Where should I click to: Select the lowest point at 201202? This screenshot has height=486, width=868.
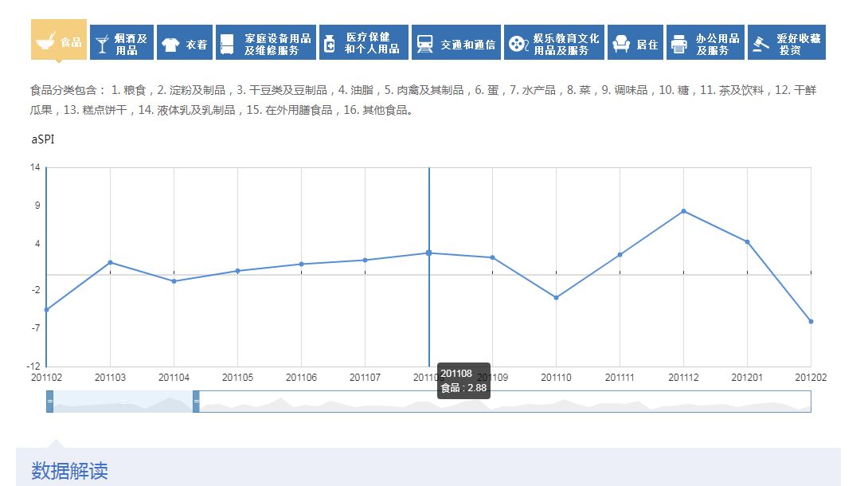click(x=811, y=322)
